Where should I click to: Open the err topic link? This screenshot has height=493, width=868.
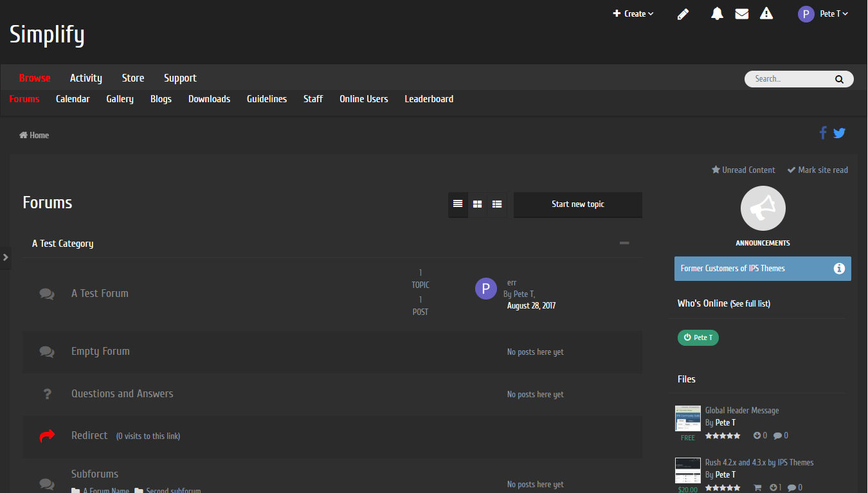[512, 282]
